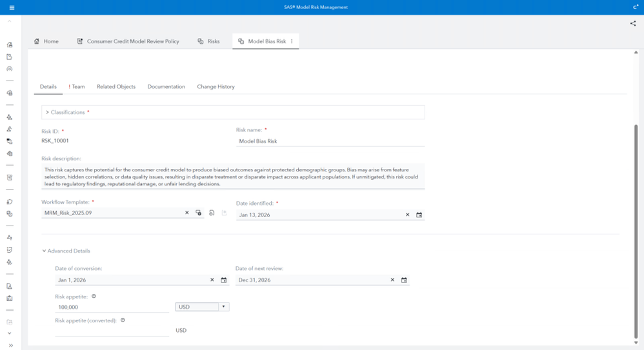Click the icon right of the Workflow Template picker

click(x=212, y=213)
